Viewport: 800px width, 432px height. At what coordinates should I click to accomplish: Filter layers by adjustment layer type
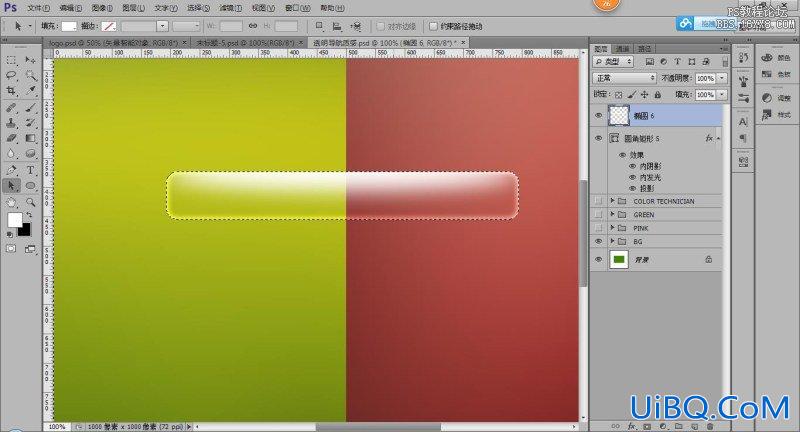pos(663,61)
